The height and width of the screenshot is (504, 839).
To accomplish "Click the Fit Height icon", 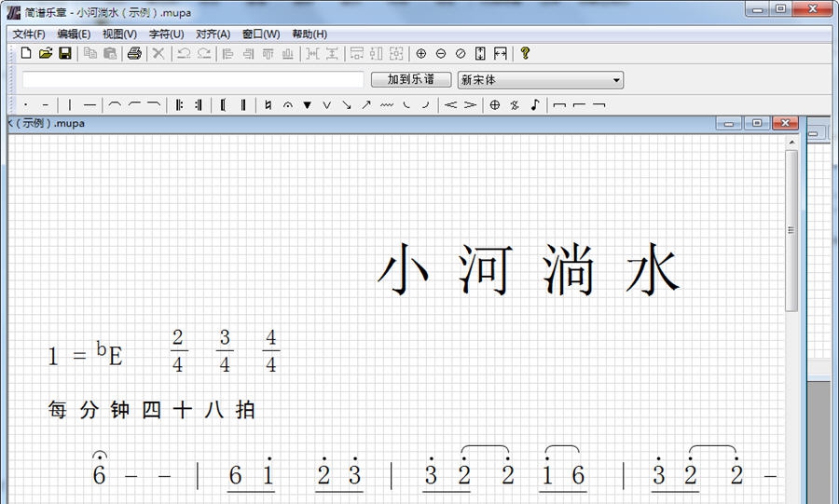I will click(480, 53).
